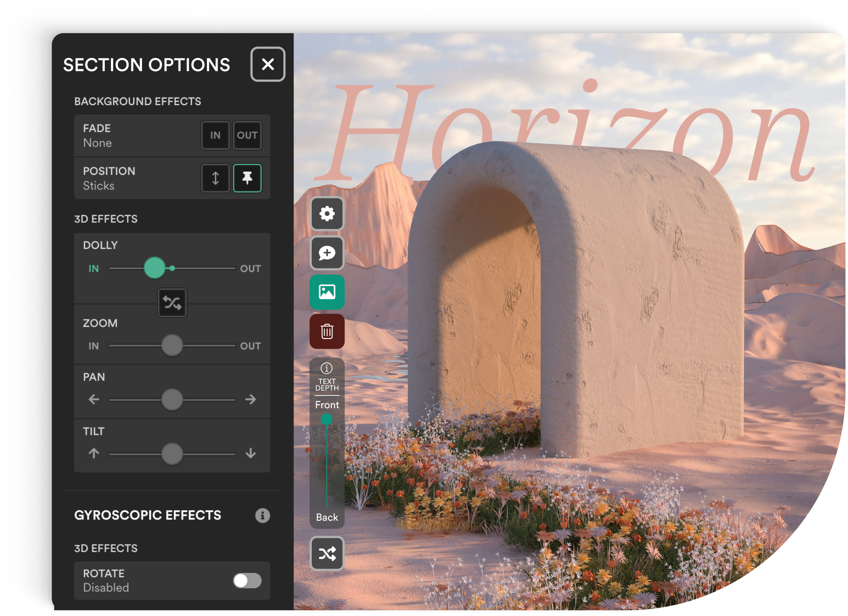Select the Position scroll arrows option
This screenshot has height=616, width=848.
215,178
